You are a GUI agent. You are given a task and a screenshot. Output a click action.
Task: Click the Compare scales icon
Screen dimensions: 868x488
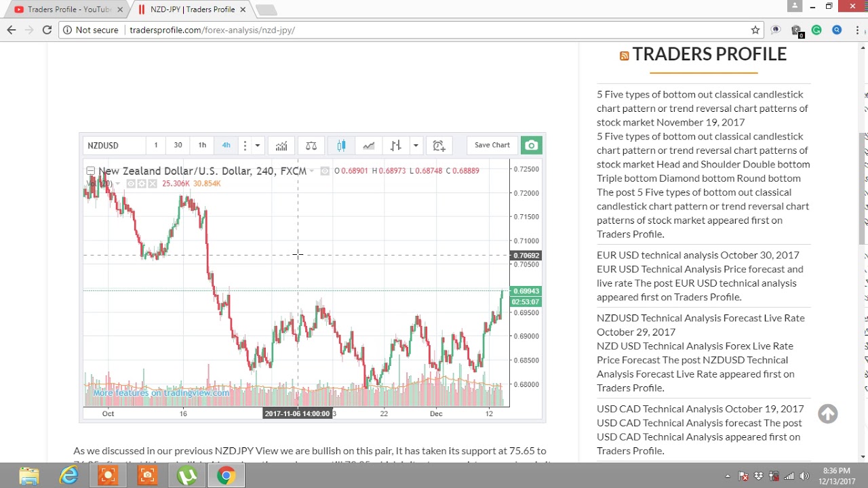[x=311, y=145]
